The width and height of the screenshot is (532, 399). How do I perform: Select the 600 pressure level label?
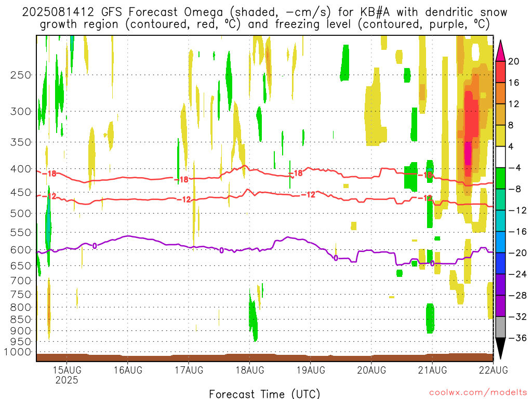[21, 250]
